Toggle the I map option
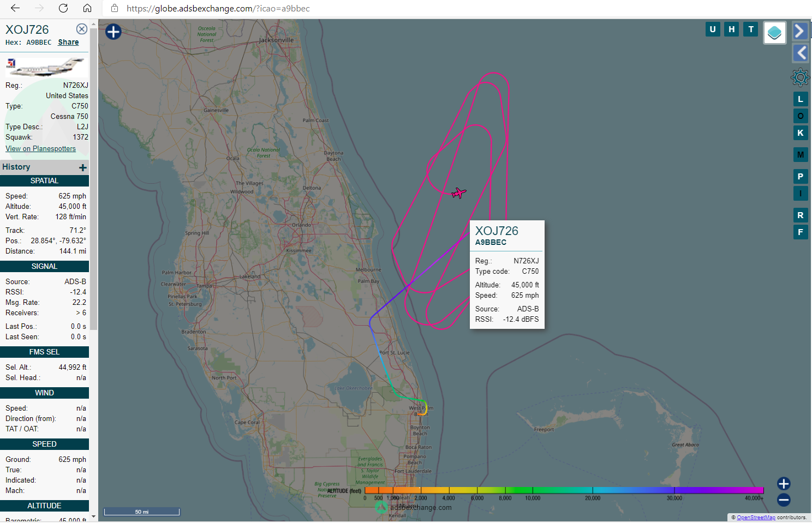The image size is (812, 523). point(801,194)
